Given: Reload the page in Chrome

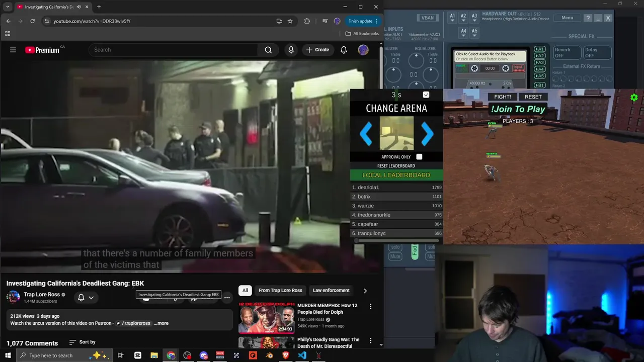Looking at the screenshot, I should point(32,21).
